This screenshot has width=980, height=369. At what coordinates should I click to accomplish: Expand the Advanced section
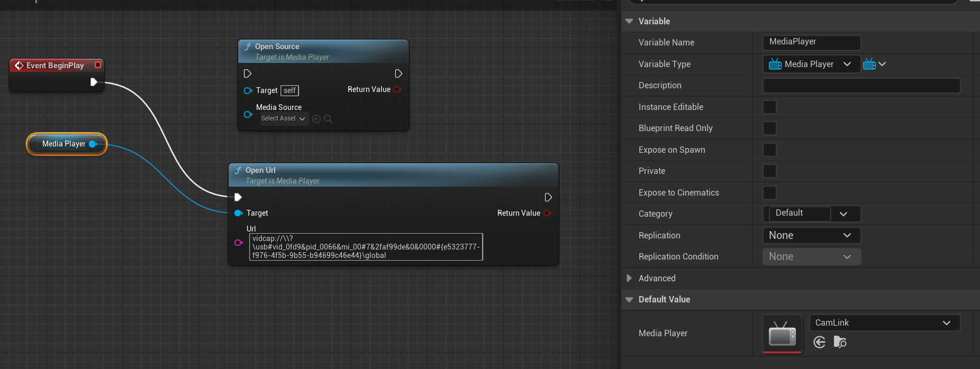(629, 278)
